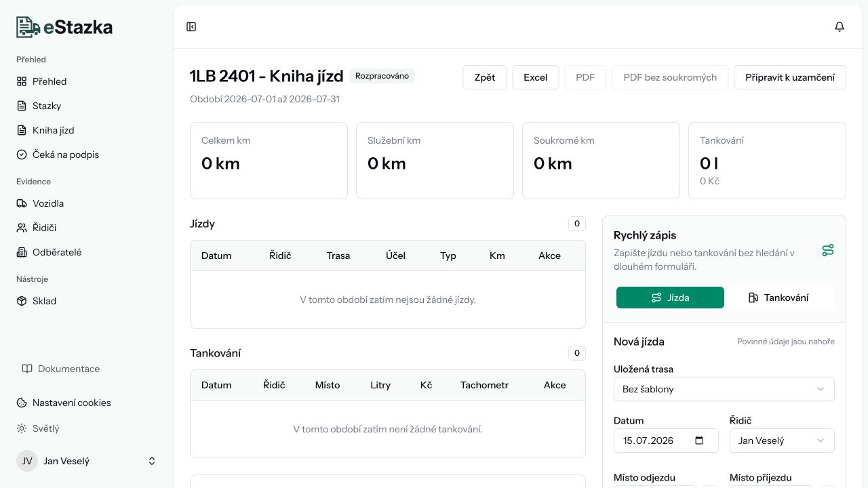
Task: Click the Soukromé km summary card
Action: pos(601,161)
